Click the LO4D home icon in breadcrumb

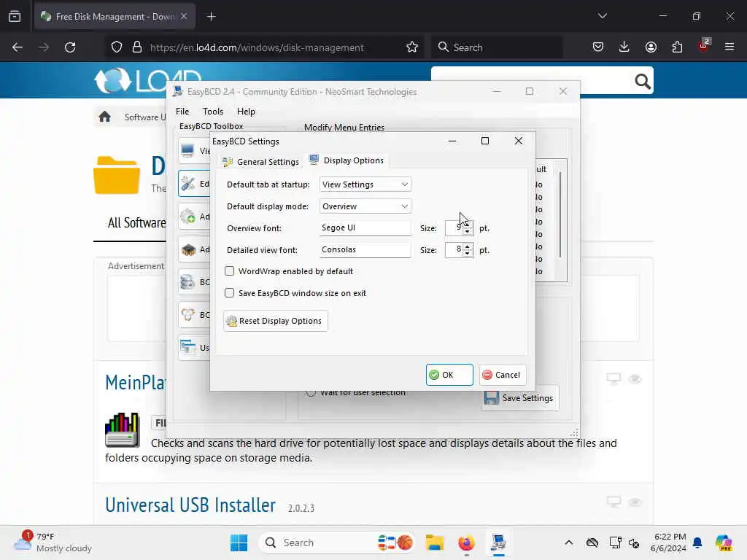pyautogui.click(x=105, y=117)
